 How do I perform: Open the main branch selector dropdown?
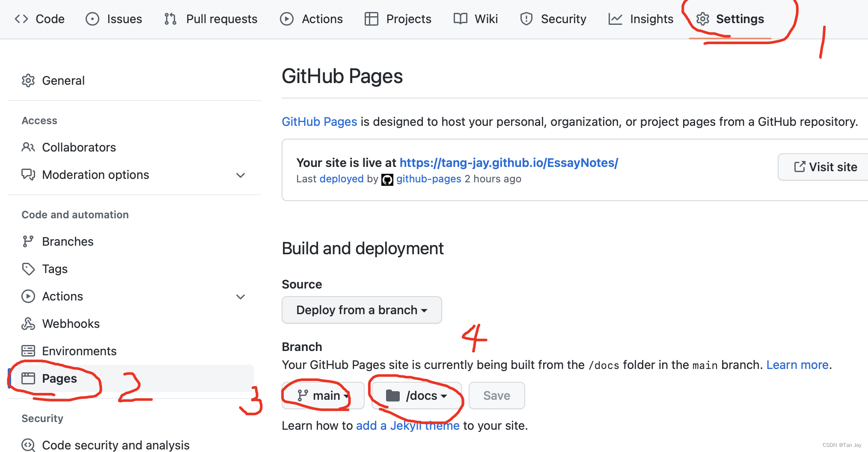click(x=323, y=395)
